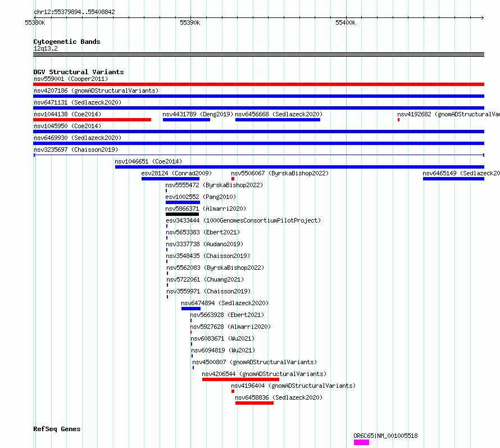Image resolution: width=500 pixels, height=448 pixels.
Task: Click the 55390k ruler label
Action: [x=190, y=22]
